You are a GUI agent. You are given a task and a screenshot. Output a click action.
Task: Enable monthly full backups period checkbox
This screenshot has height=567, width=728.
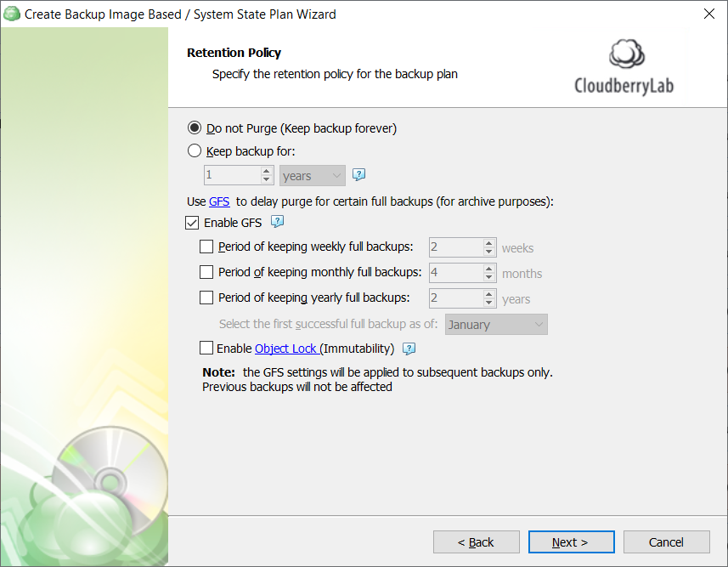206,272
